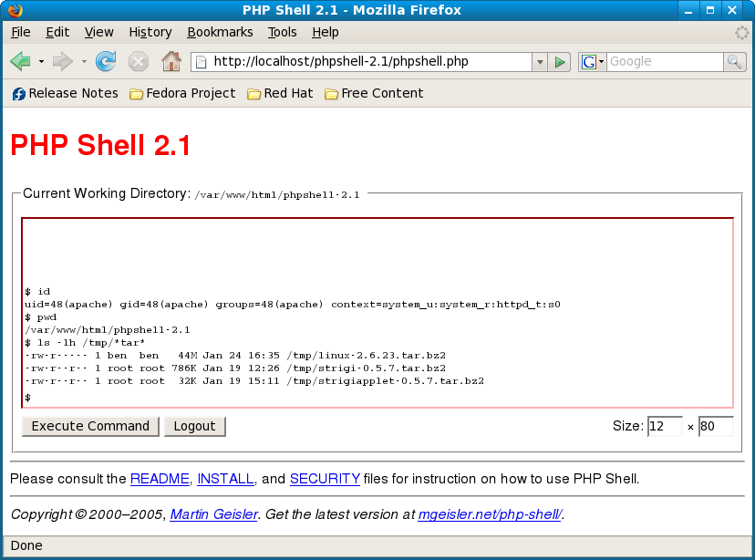Follow the mgeisler.net/php-shell/ link
Viewport: 755px width, 560px height.
pyautogui.click(x=490, y=514)
